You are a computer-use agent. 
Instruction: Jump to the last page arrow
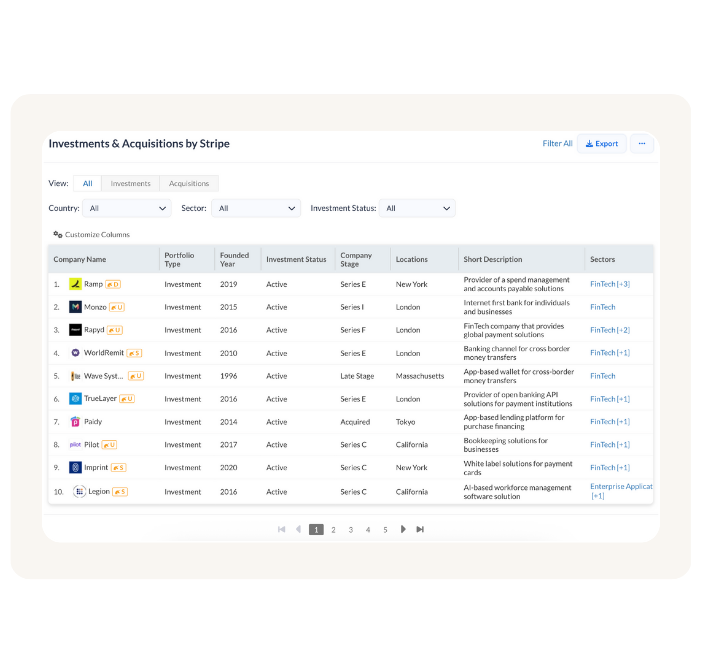pos(420,529)
